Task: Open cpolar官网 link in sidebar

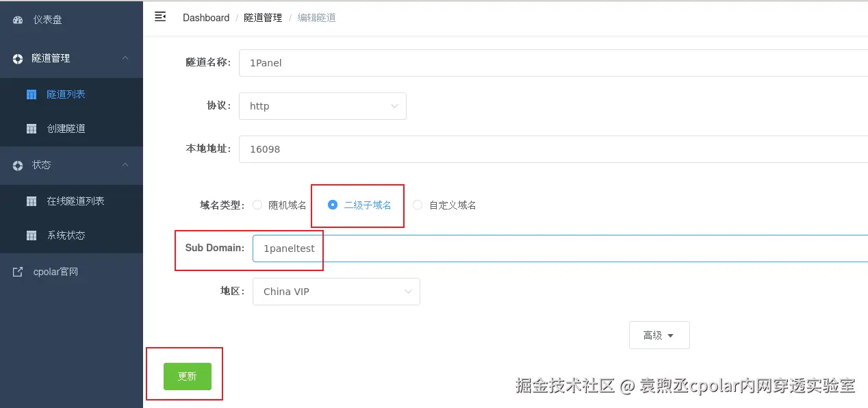Action: 71,272
